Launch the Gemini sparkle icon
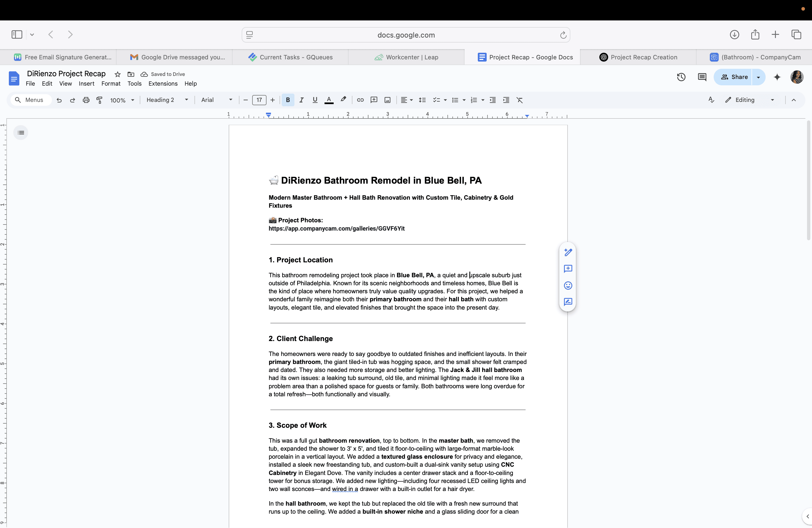This screenshot has width=812, height=528. tap(777, 77)
